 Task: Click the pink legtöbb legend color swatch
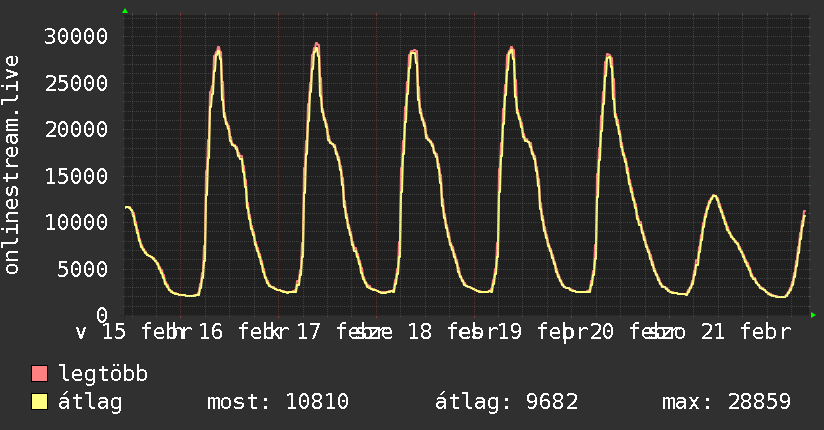tap(40, 375)
